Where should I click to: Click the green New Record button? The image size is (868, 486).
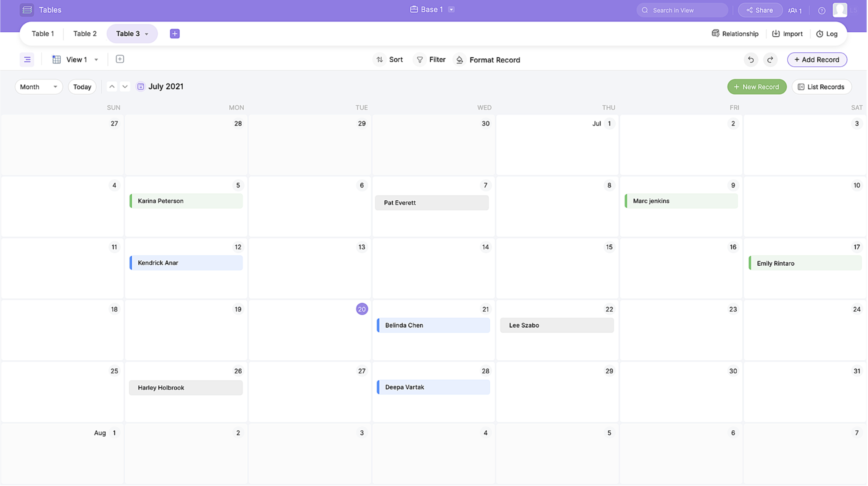[x=756, y=87]
